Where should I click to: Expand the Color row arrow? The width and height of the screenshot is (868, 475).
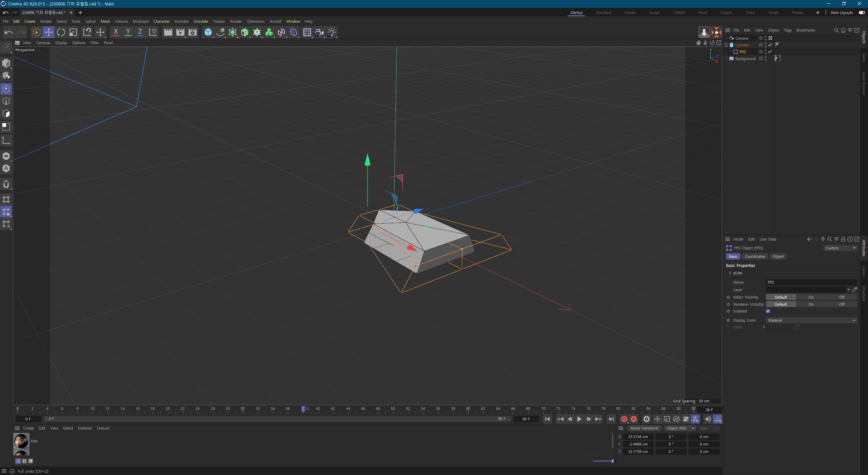pyautogui.click(x=764, y=327)
